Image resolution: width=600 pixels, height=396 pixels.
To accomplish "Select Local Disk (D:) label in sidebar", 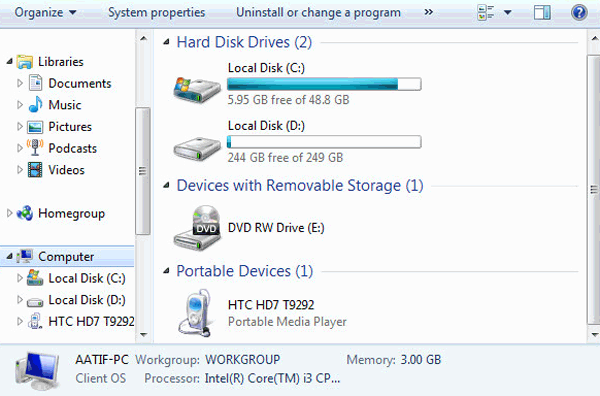I will [87, 300].
